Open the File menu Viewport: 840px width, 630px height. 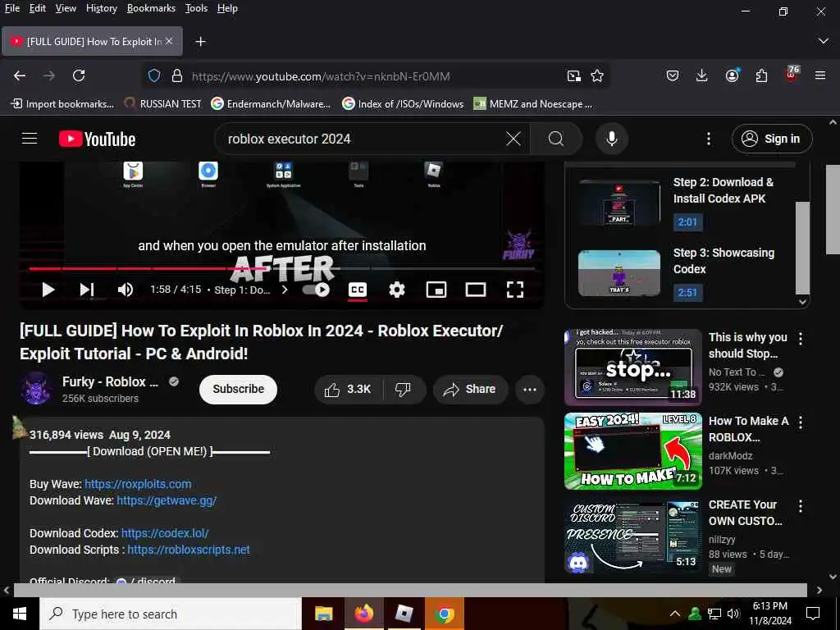pyautogui.click(x=12, y=8)
